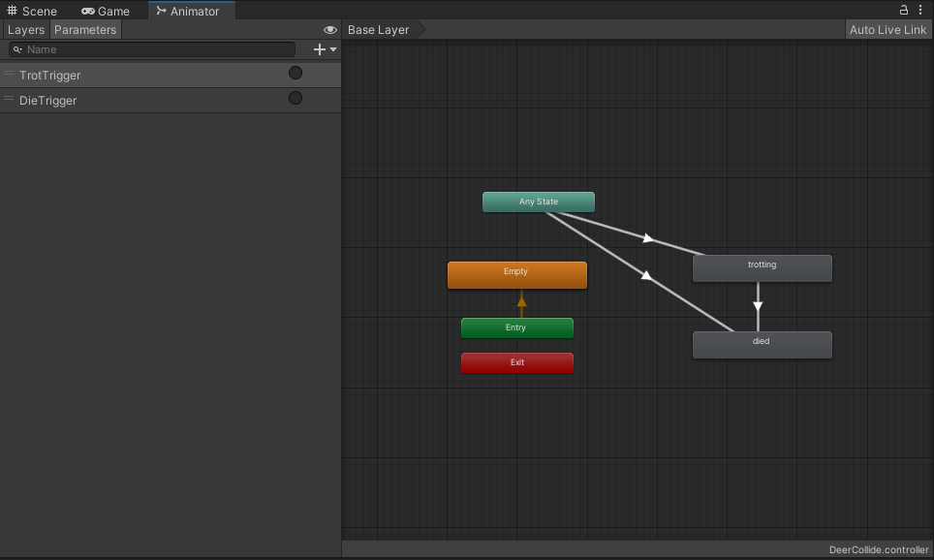Viewport: 934px width, 560px height.
Task: Toggle the window lock icon
Action: [904, 10]
